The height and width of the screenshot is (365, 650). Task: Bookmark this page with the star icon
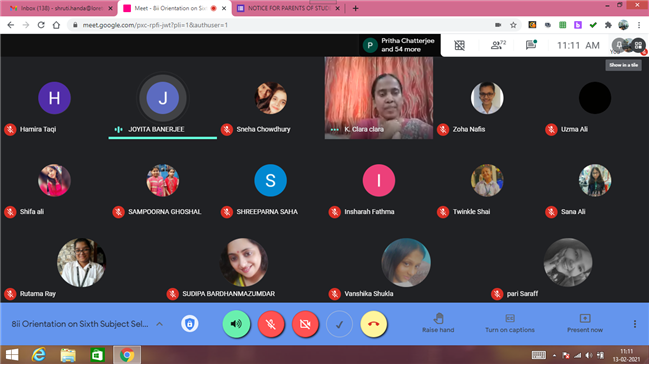pyautogui.click(x=513, y=25)
